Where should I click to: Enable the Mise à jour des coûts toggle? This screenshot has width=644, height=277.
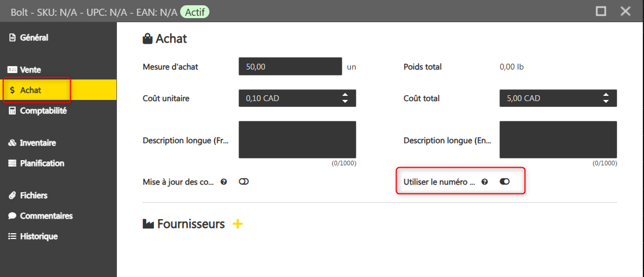point(244,182)
